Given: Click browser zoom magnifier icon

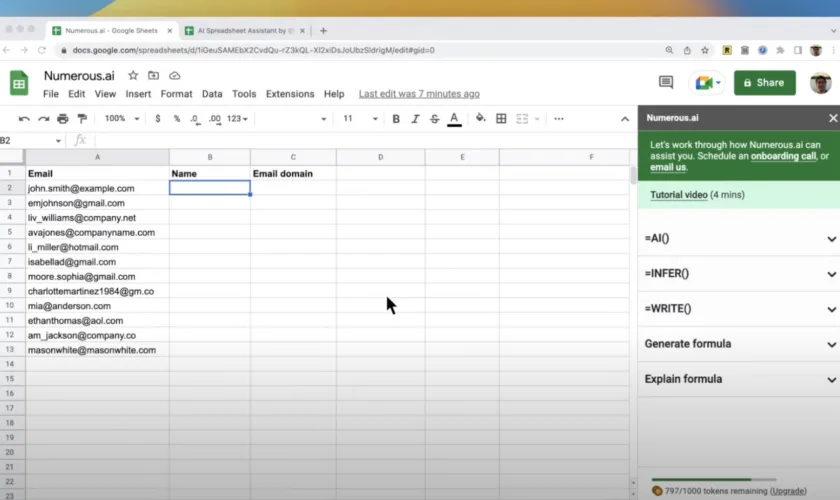Looking at the screenshot, I should pos(669,50).
